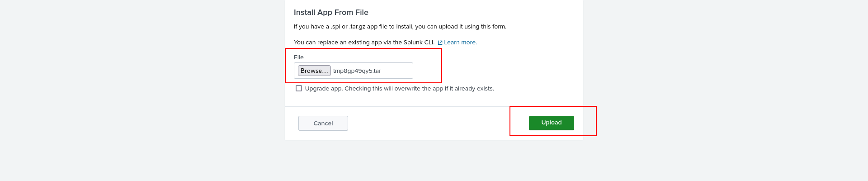Click the '.spl or .tar.gz' instruction sentence
This screenshot has height=181, width=868.
tap(400, 27)
